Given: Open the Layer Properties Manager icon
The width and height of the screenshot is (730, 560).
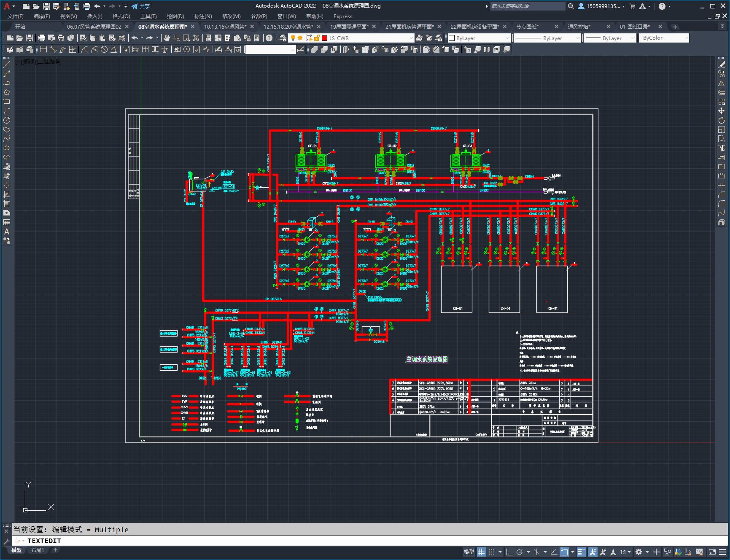Looking at the screenshot, I should pyautogui.click(x=283, y=38).
